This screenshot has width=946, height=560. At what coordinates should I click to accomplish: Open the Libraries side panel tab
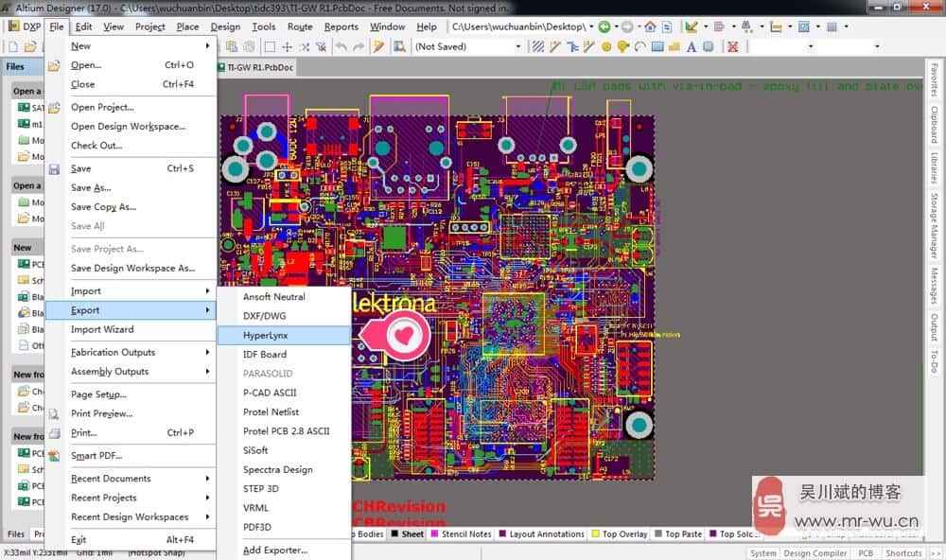[x=934, y=167]
